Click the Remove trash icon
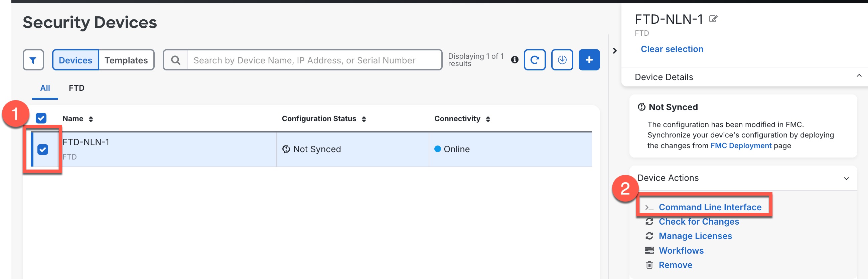The width and height of the screenshot is (868, 279). coord(649,265)
